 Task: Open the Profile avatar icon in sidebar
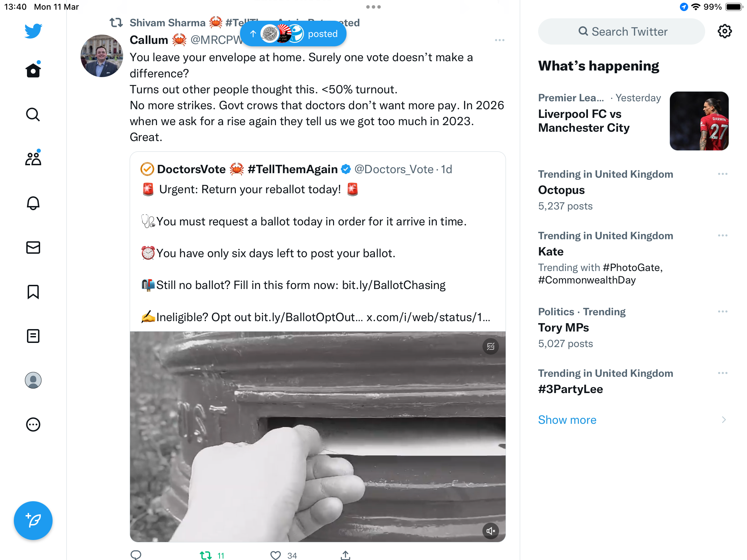(x=33, y=380)
